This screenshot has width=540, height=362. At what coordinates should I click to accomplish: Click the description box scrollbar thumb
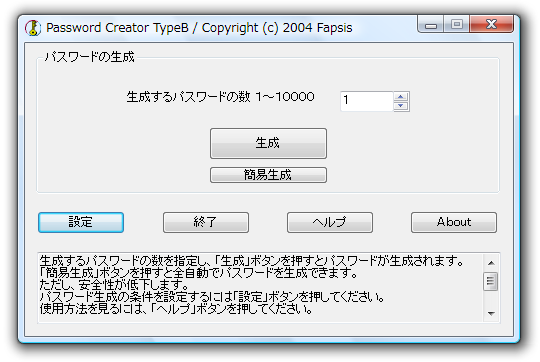[491, 282]
